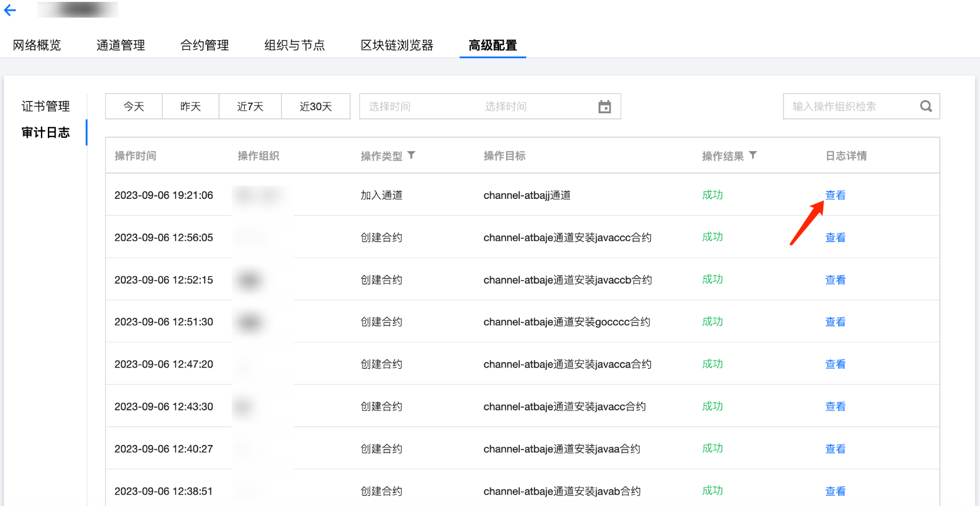The height and width of the screenshot is (506, 980).
Task: Open 证书管理 in the sidebar
Action: pos(46,106)
